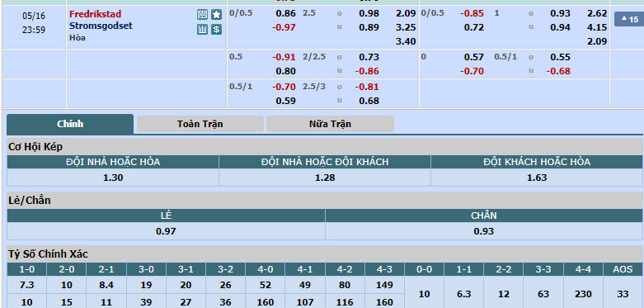The height and width of the screenshot is (308, 644).
Task: Switch to the Chính tab
Action: tap(70, 124)
